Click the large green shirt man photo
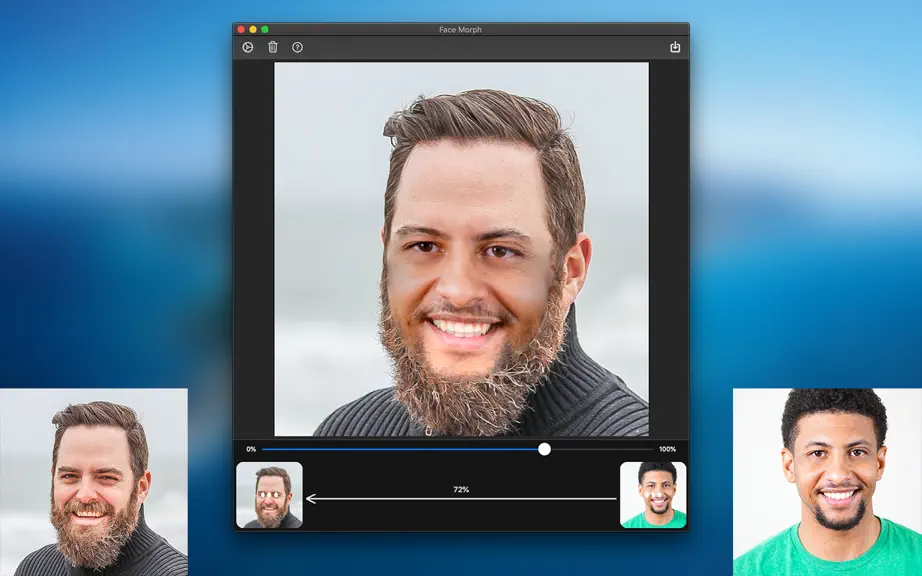Viewport: 922px width, 576px height. tap(827, 482)
